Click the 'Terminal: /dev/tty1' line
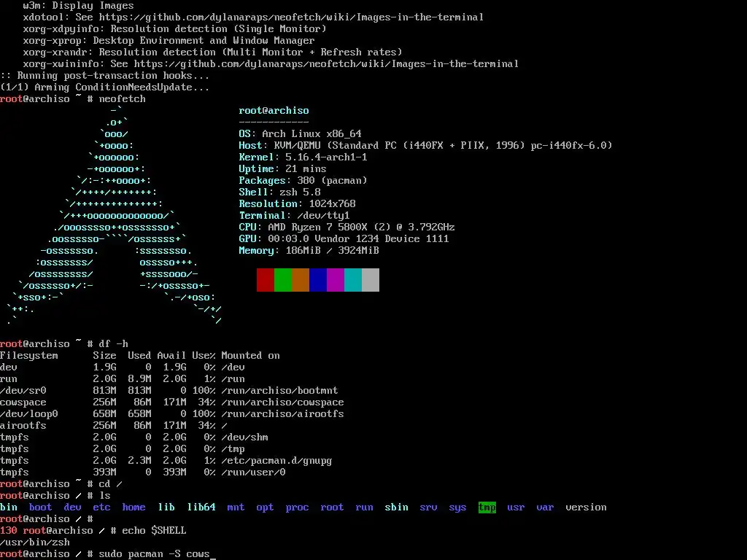Image resolution: width=747 pixels, height=560 pixels. coord(295,215)
